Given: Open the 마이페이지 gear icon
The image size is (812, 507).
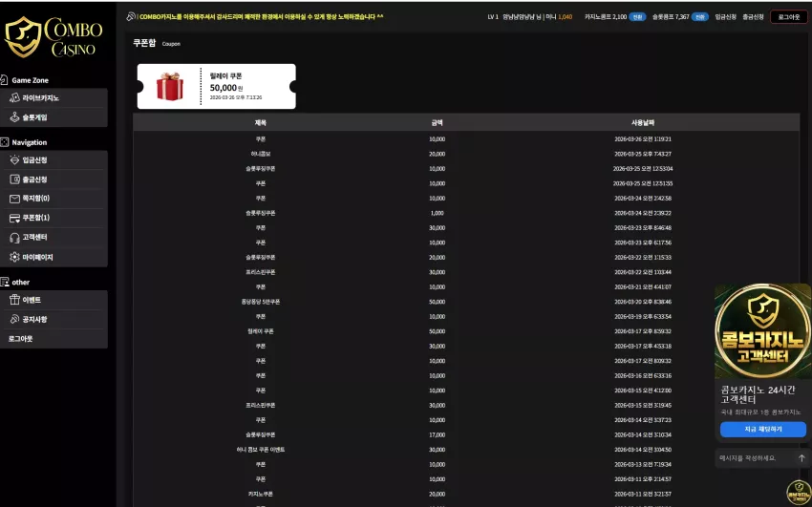Looking at the screenshot, I should 14,257.
